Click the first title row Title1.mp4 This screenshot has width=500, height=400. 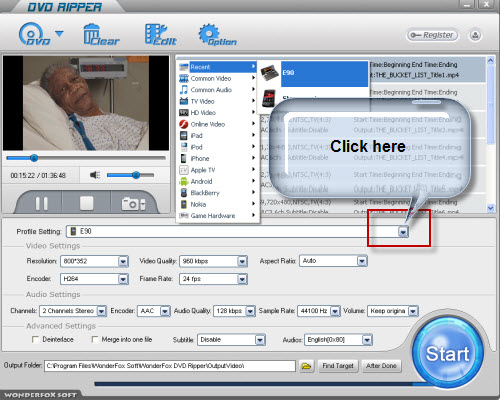tap(427, 70)
